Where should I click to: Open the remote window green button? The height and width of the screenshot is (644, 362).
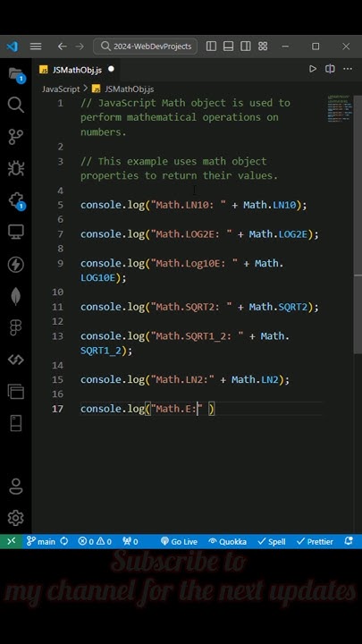click(x=11, y=541)
